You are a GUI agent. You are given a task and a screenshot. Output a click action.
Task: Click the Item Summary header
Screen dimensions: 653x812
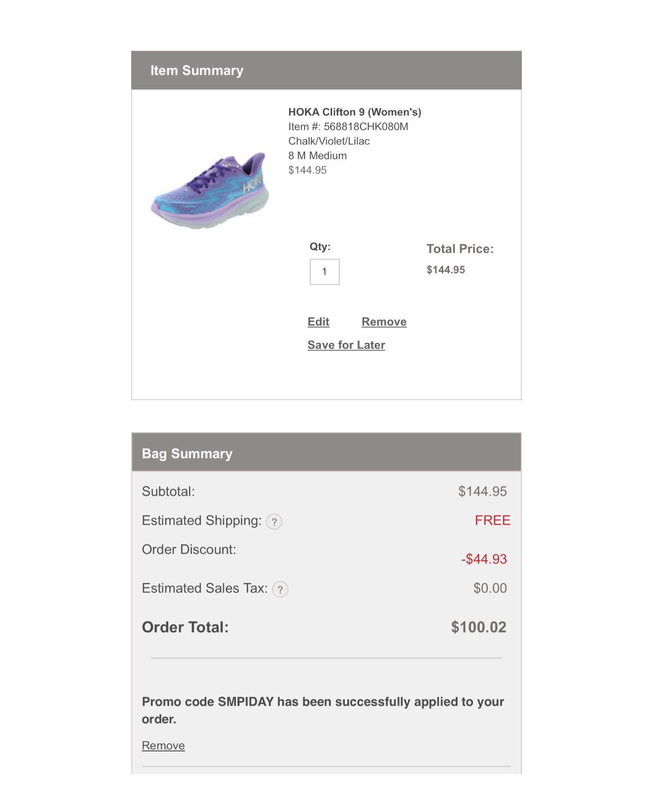click(197, 70)
